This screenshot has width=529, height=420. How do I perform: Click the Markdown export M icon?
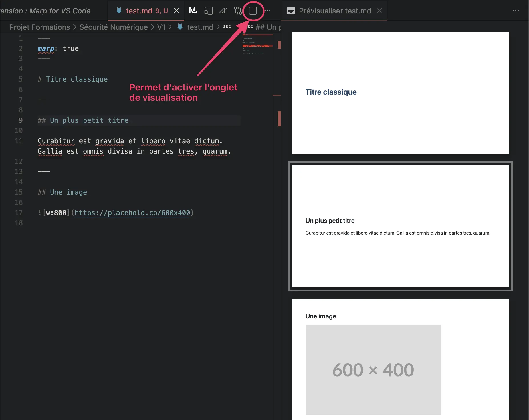[193, 11]
